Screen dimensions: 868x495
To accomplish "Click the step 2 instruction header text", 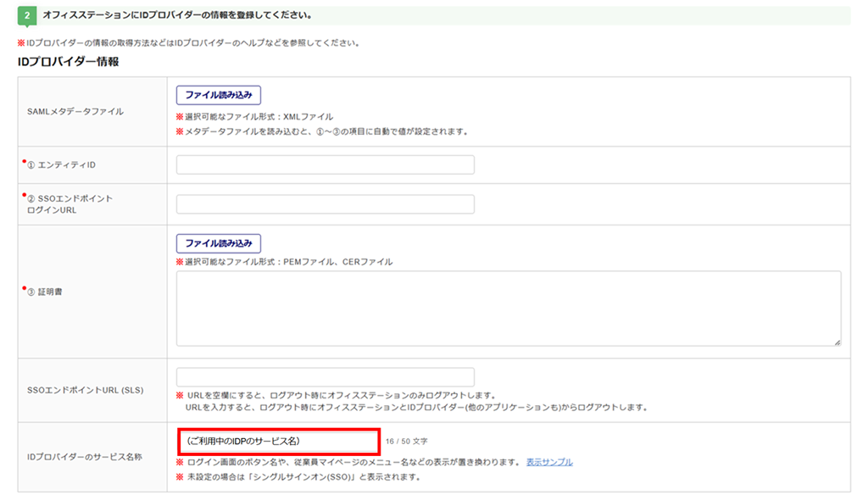I will pos(177,15).
